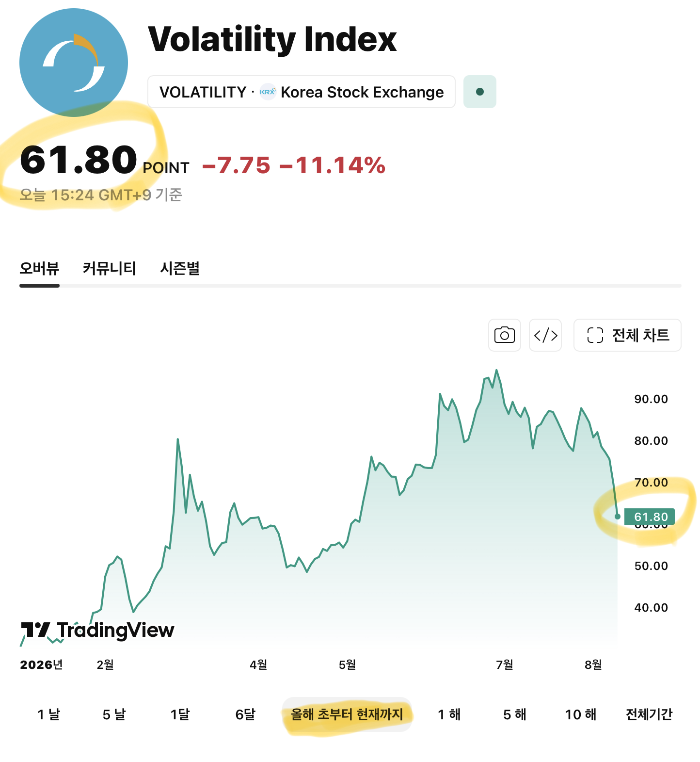Click the small KRX exchange icon

[x=268, y=92]
